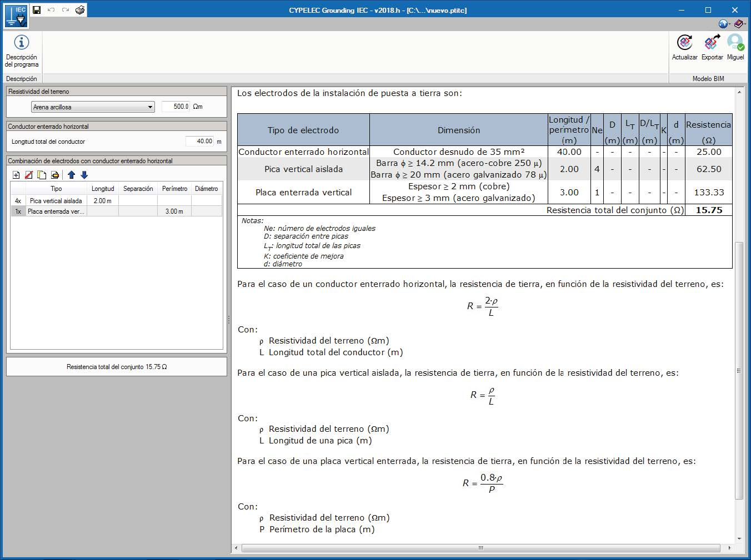The image size is (751, 560).
Task: Open the CYPELEC IEC application menu logo
Action: click(x=15, y=16)
